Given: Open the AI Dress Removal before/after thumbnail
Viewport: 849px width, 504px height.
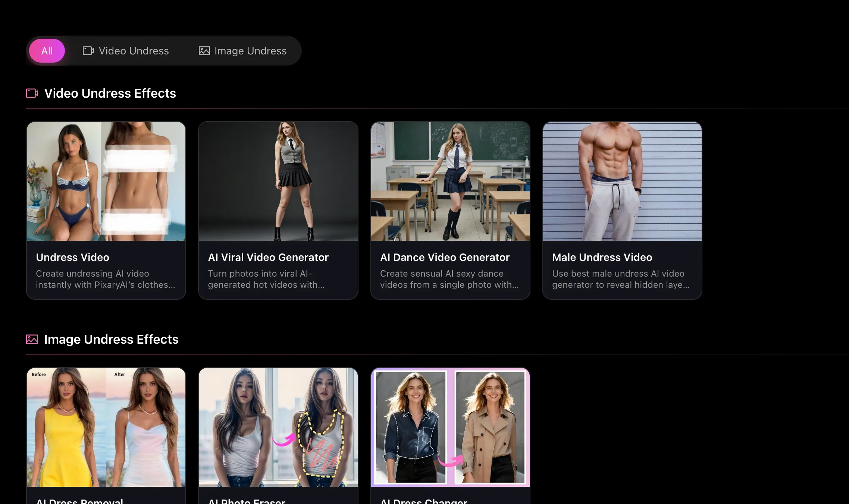Looking at the screenshot, I should click(x=106, y=427).
